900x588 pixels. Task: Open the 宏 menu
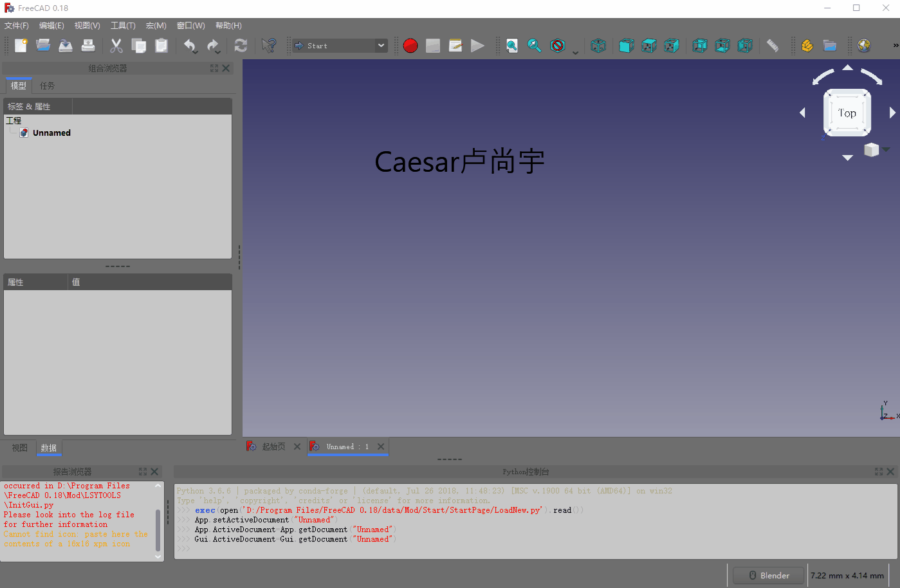click(x=156, y=25)
